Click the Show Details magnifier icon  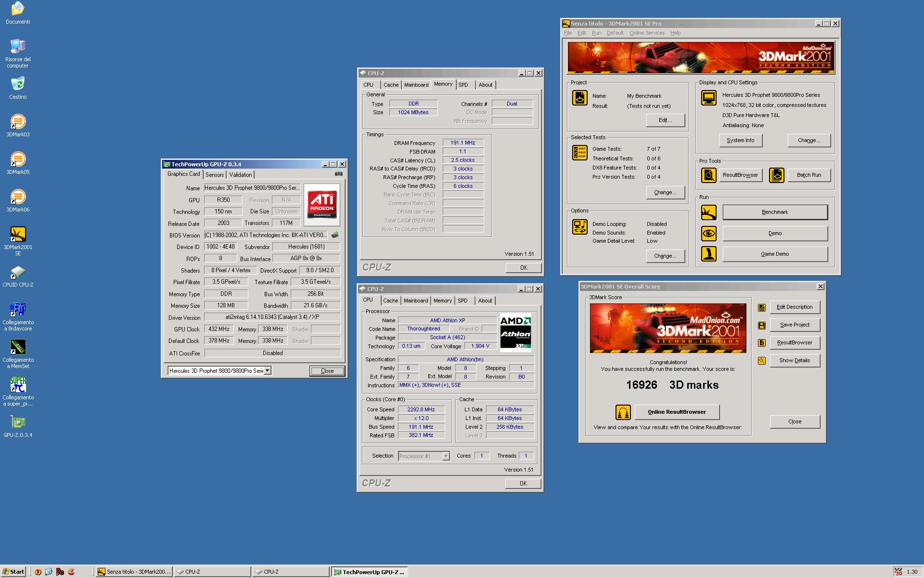point(761,360)
